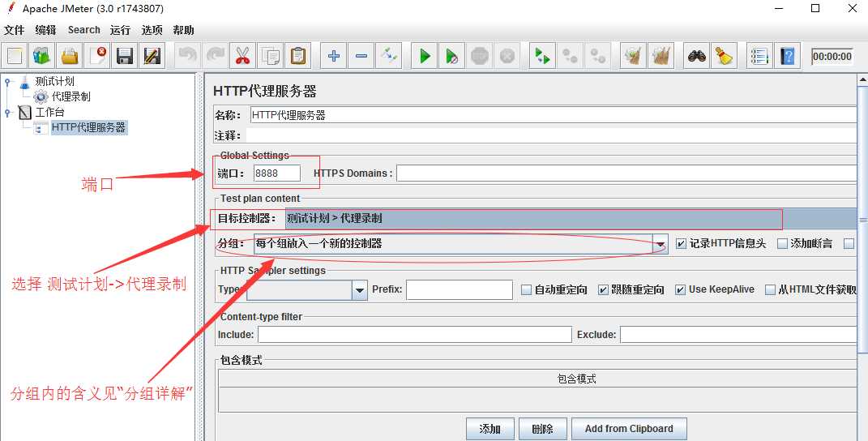Click the Remote Stop All icon
Screen dimensions: 868x441
point(571,56)
